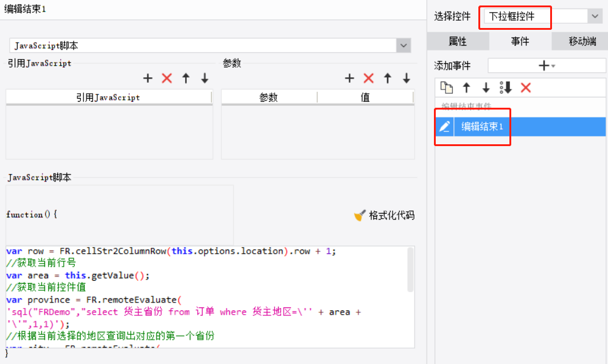Delete event using red X in event toolbar

pos(526,88)
